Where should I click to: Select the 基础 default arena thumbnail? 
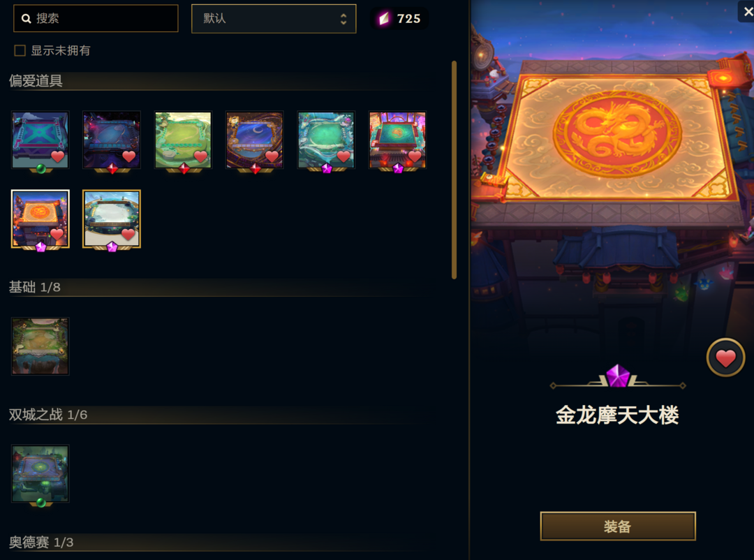(40, 346)
